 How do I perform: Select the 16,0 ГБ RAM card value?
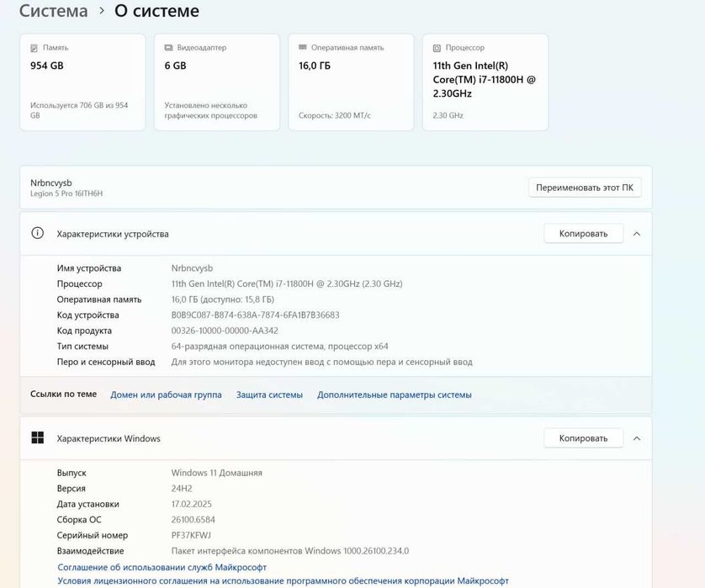point(315,66)
